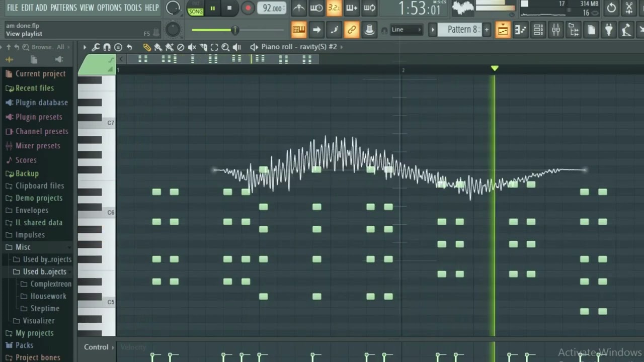The width and height of the screenshot is (644, 362).
Task: Open Current project in browser
Action: (x=35, y=73)
